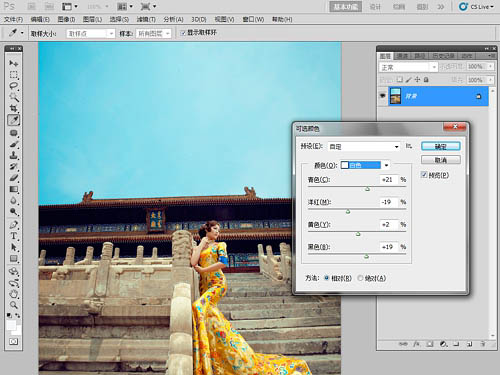
Task: Select the Eraser tool
Action: [x=14, y=178]
